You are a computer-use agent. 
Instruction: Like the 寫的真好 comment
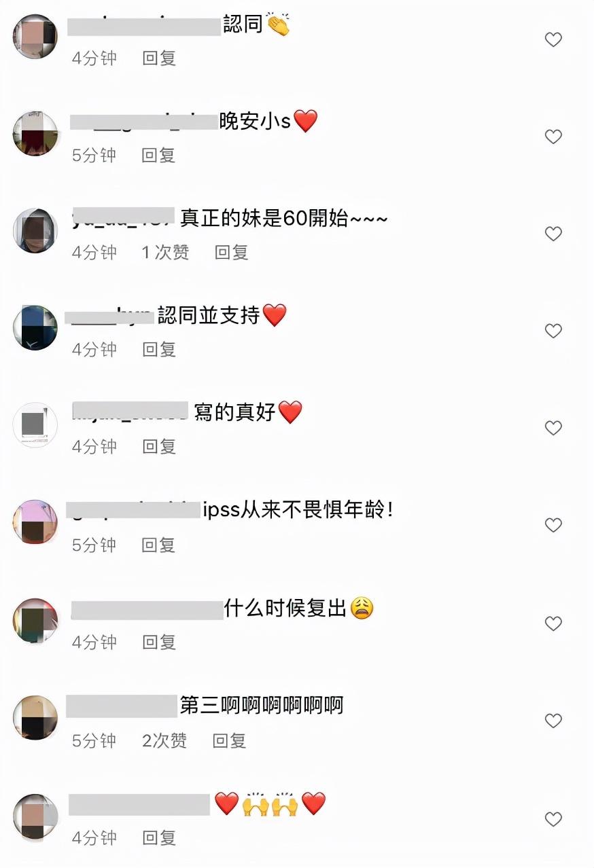pyautogui.click(x=553, y=428)
